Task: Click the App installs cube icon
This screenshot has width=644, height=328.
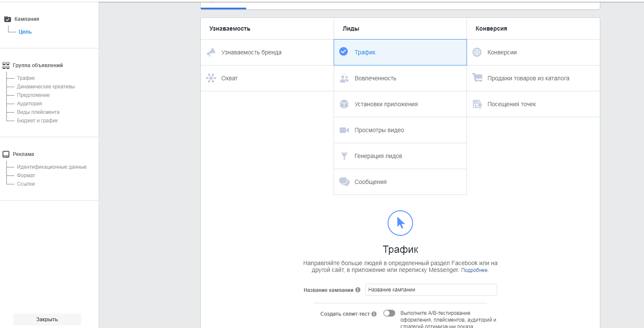Action: tap(344, 104)
